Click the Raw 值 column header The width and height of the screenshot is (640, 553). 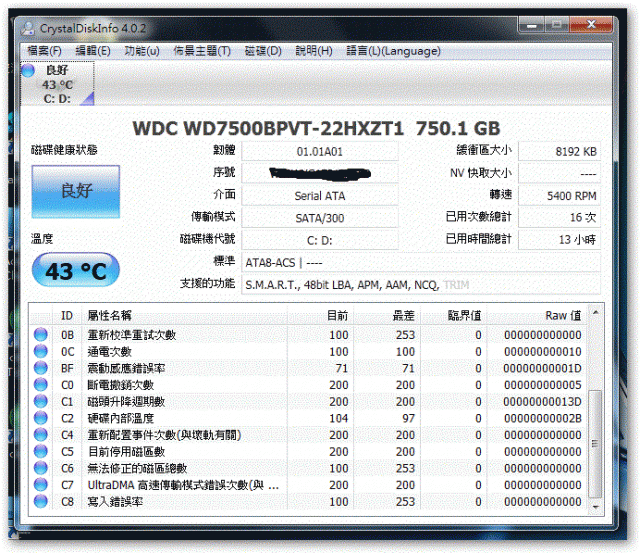537,315
